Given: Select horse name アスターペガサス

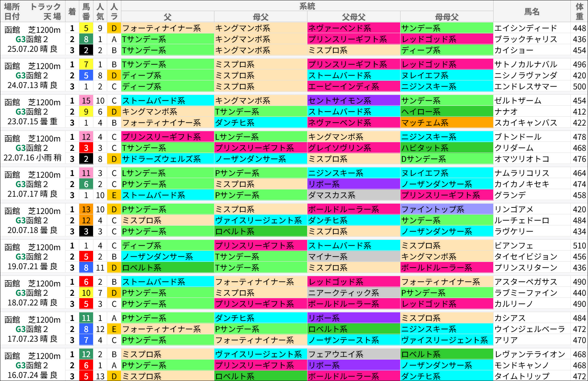Looking at the screenshot, I should tap(525, 282).
